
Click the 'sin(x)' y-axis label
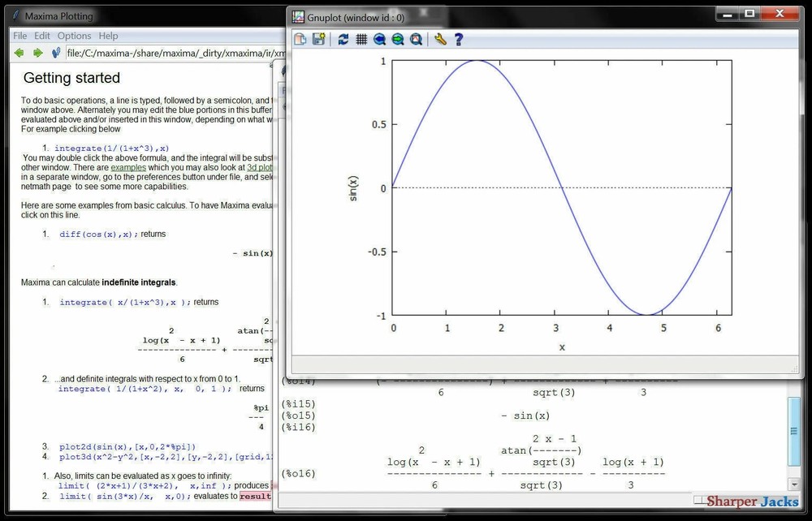tap(353, 188)
